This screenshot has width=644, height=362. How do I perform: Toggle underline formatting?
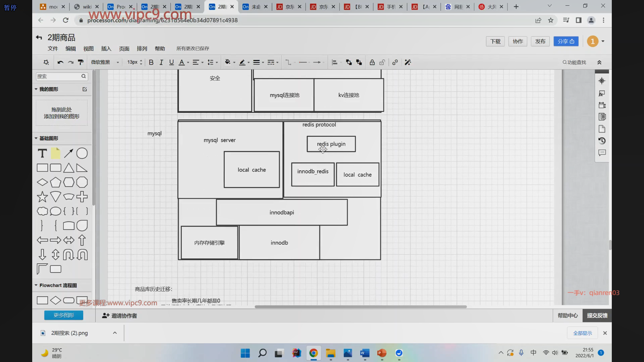171,62
